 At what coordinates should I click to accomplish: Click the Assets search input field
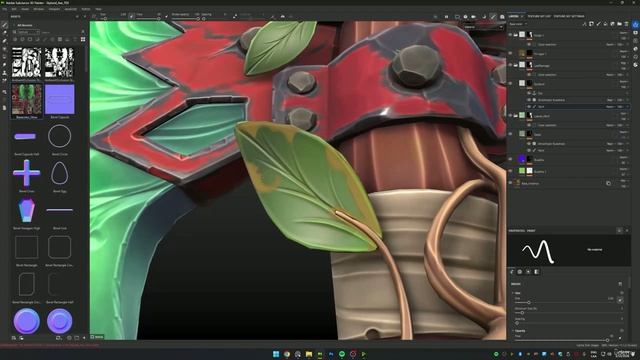coord(61,32)
